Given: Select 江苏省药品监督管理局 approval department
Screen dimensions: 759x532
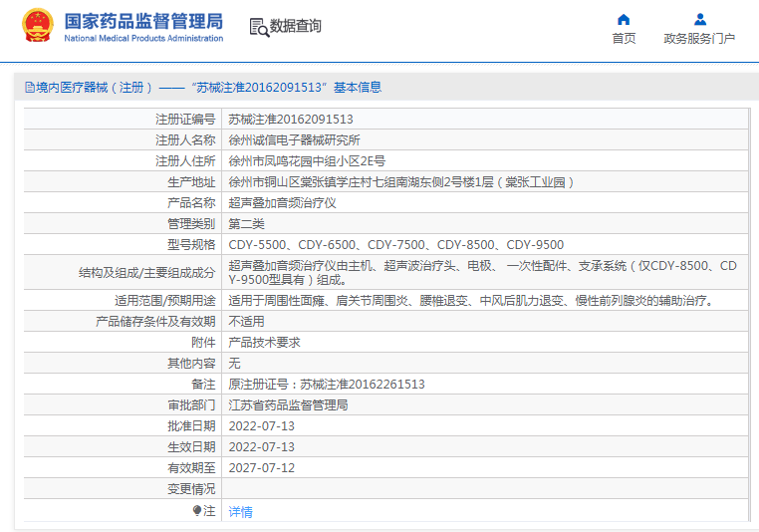Looking at the screenshot, I should [288, 405].
